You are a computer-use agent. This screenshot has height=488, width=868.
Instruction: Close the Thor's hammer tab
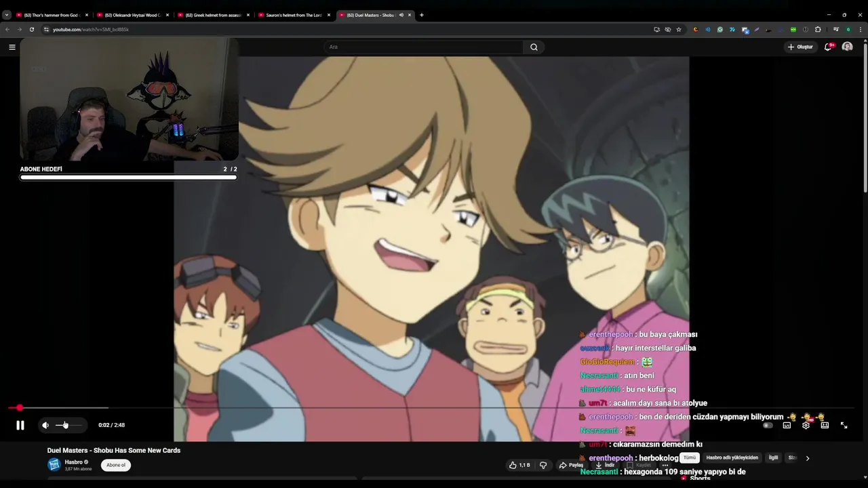87,15
